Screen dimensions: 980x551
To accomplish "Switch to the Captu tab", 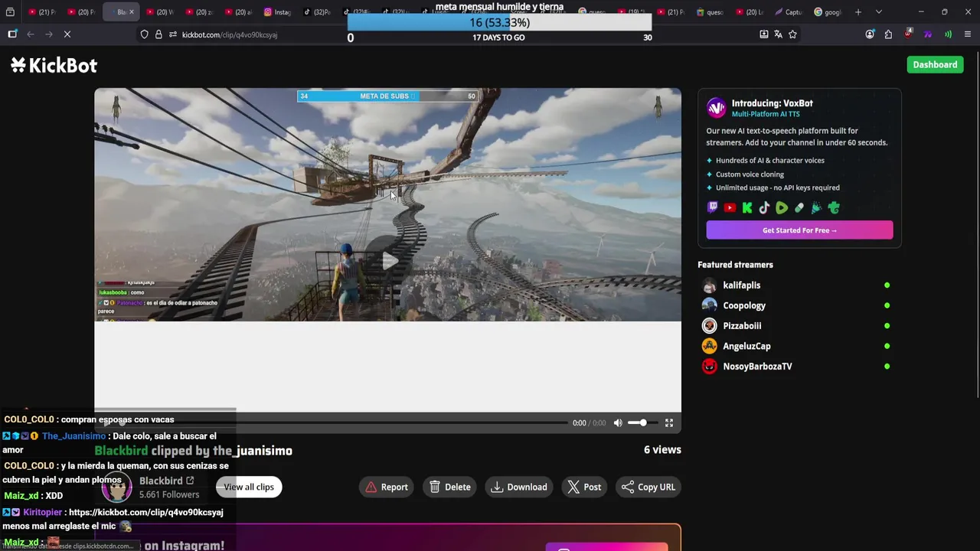I will 788,12.
